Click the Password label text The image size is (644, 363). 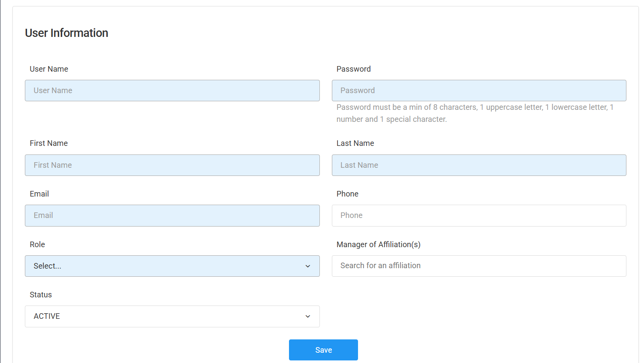[x=353, y=69]
